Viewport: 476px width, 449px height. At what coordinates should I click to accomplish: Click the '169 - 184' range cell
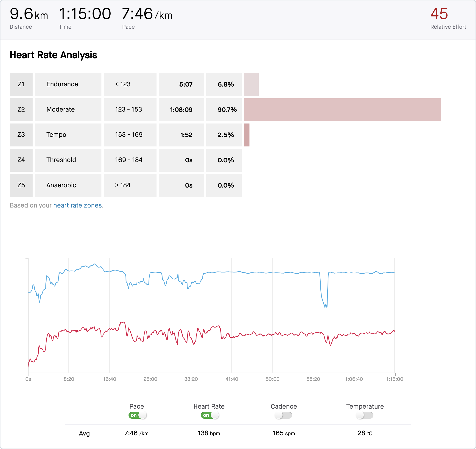(x=130, y=160)
